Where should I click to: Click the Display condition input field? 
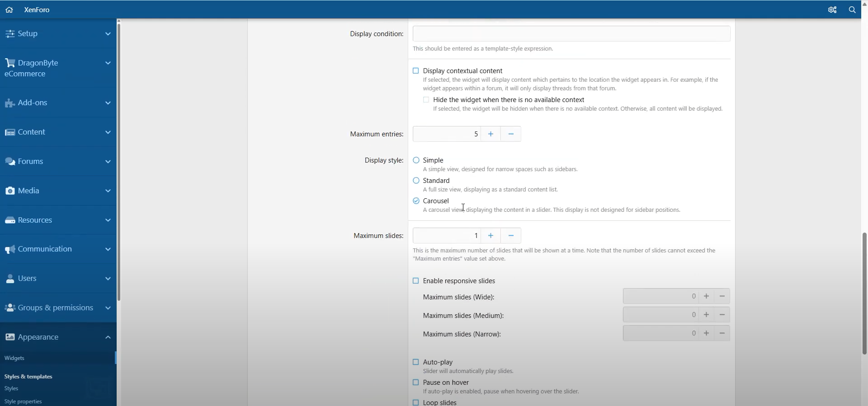571,34
